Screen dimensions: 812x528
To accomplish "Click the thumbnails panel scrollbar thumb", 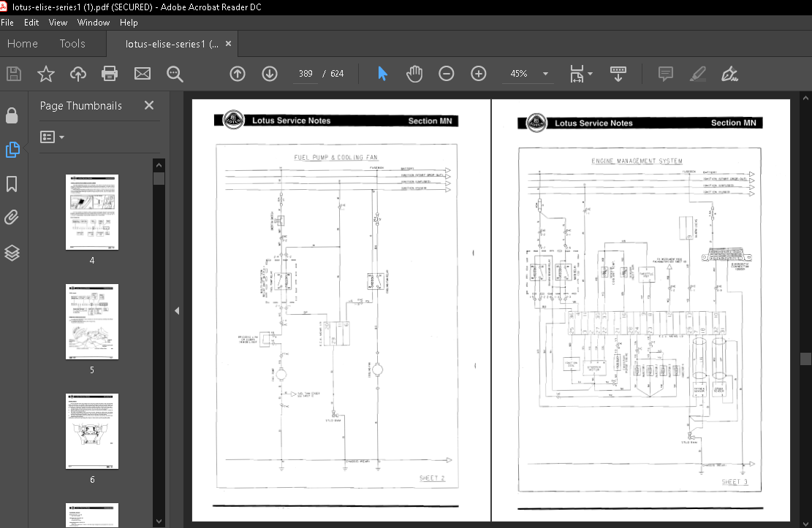I will (159, 179).
